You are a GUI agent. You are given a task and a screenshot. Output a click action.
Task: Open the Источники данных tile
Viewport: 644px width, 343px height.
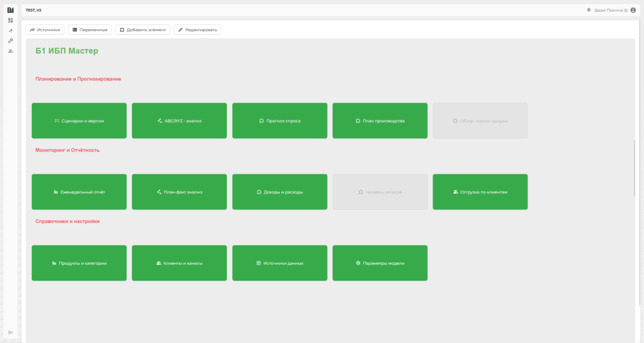pyautogui.click(x=280, y=263)
